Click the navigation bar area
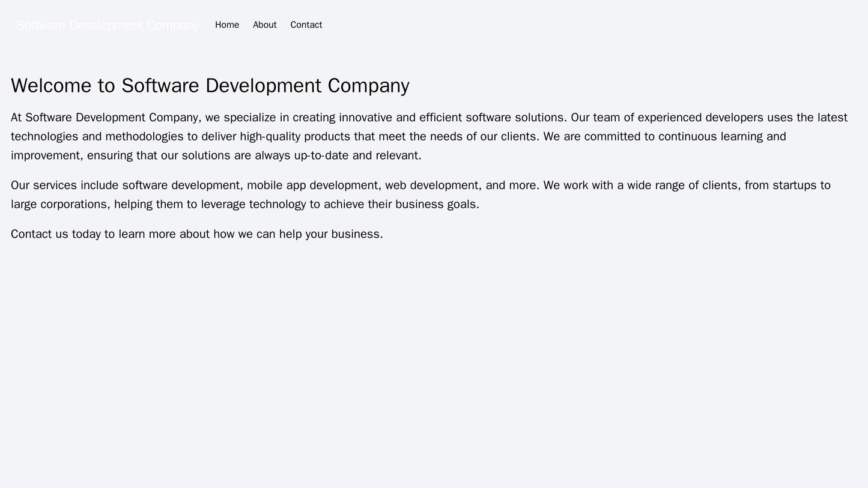This screenshot has height=488, width=868. (x=541, y=25)
